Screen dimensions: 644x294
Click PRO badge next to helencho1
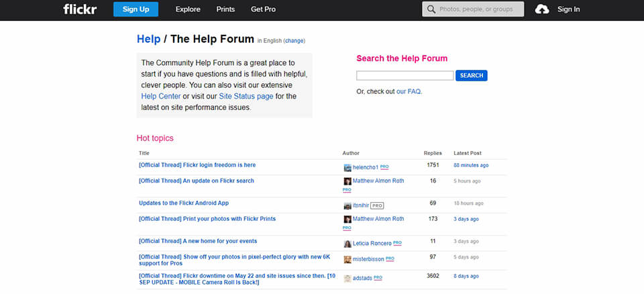pos(384,167)
